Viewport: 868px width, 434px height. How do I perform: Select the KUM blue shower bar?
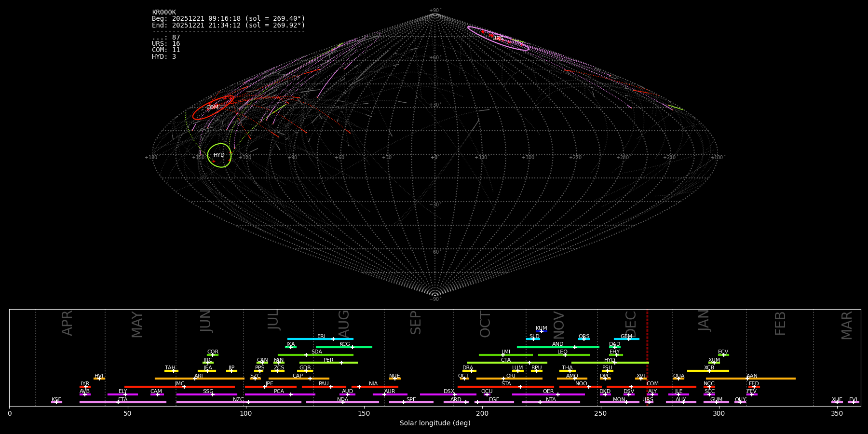click(542, 331)
